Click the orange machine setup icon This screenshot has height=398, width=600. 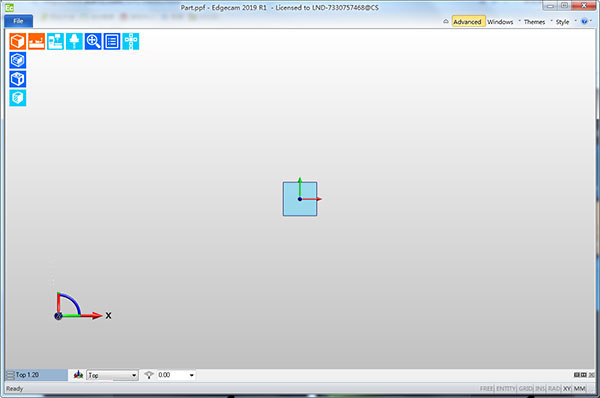tap(36, 41)
